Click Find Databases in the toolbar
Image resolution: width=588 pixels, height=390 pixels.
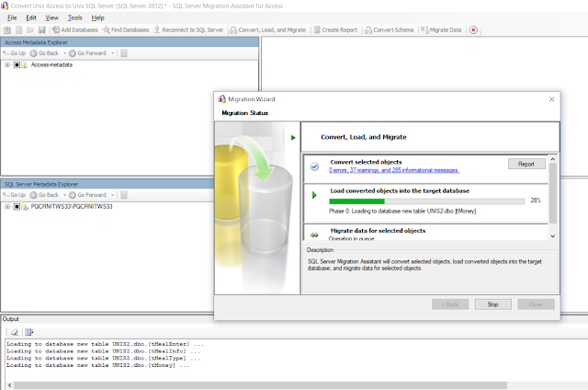tap(126, 29)
